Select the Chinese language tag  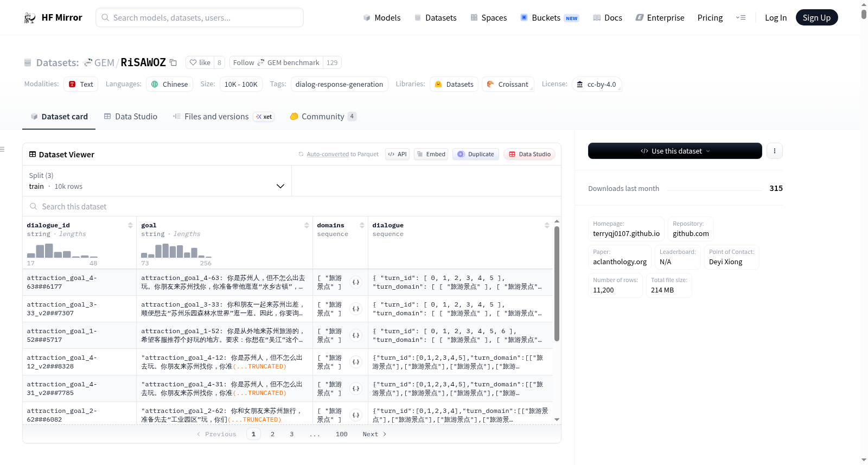(169, 84)
